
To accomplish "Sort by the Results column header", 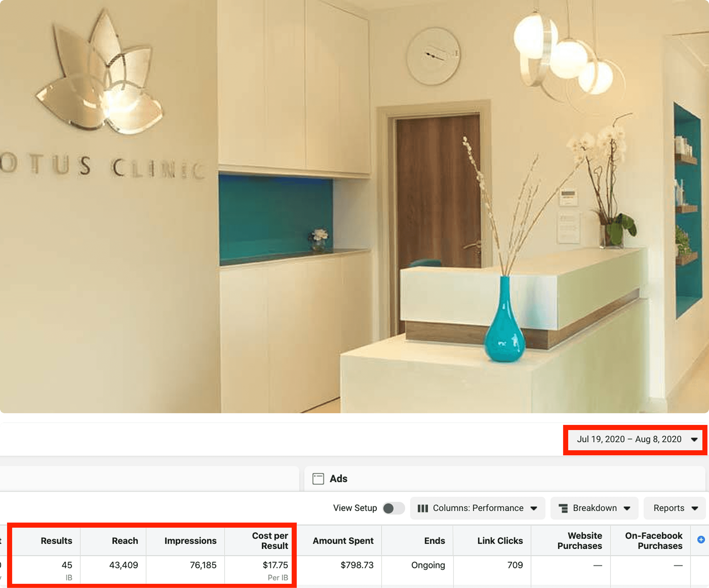I will coord(56,541).
